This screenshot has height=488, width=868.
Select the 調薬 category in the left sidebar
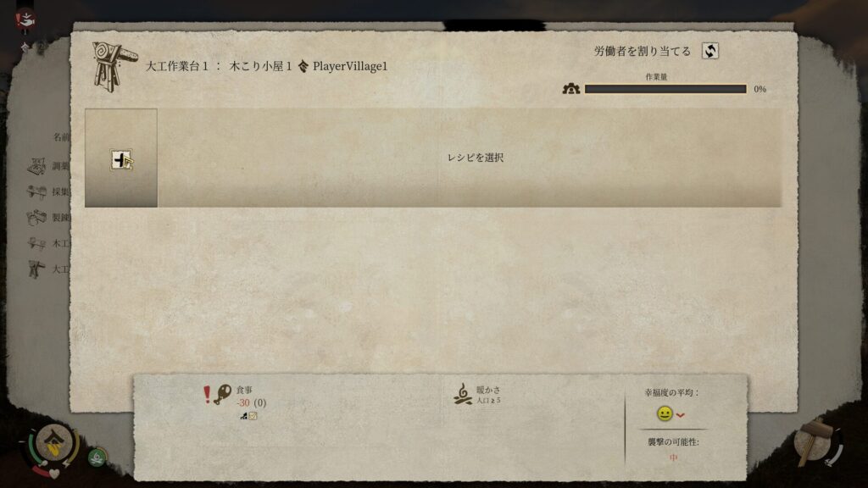click(48, 165)
